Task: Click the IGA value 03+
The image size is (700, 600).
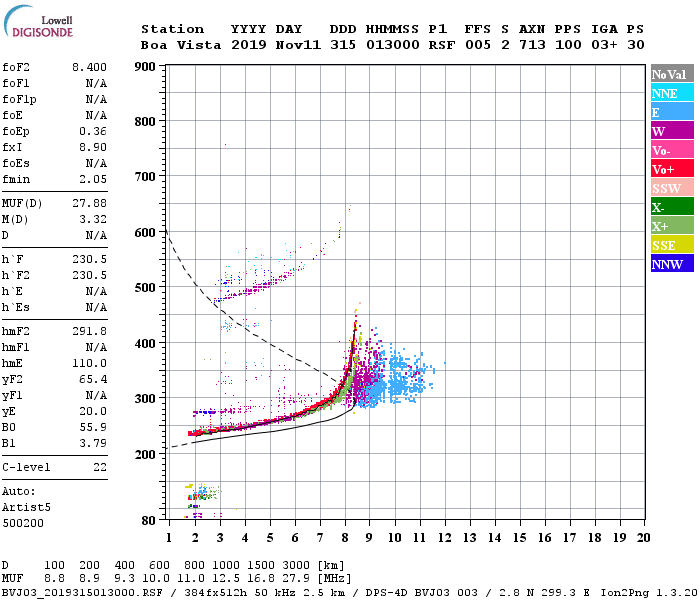Action: tap(604, 45)
